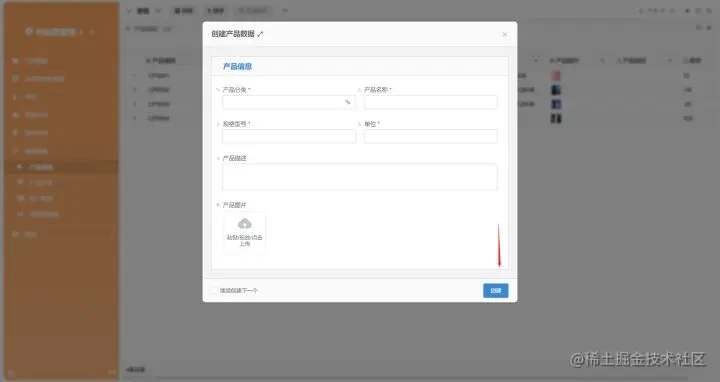Click the plus icon in the top-right toolbar

(x=641, y=11)
